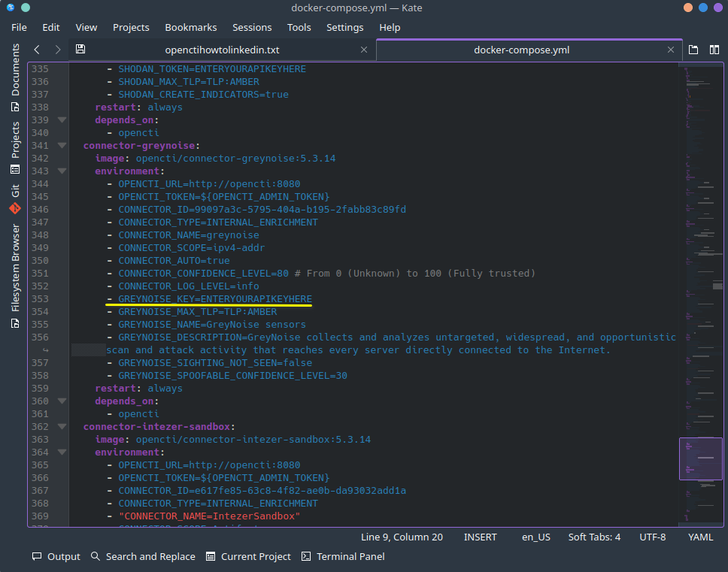The image size is (728, 572).
Task: Close the docker-compose.yml tab
Action: pos(671,50)
